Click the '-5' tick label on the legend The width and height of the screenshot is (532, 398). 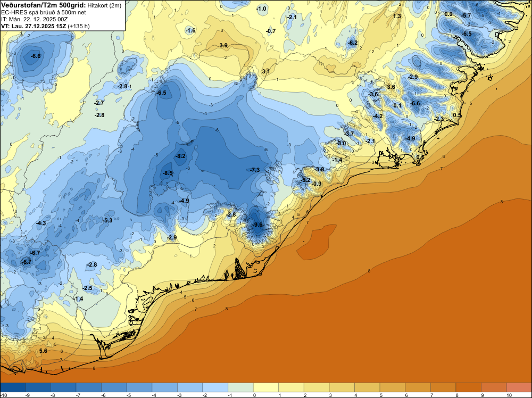pos(129,395)
